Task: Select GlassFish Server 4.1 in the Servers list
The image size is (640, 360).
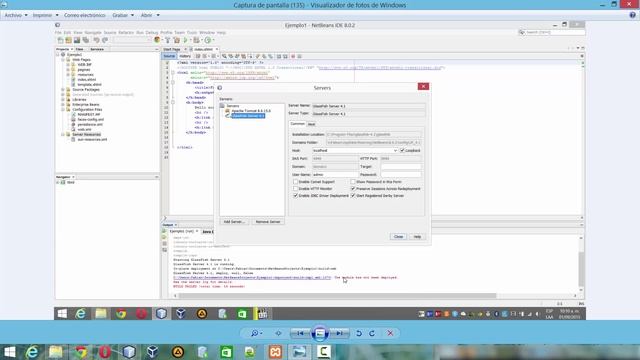Action: [248, 116]
